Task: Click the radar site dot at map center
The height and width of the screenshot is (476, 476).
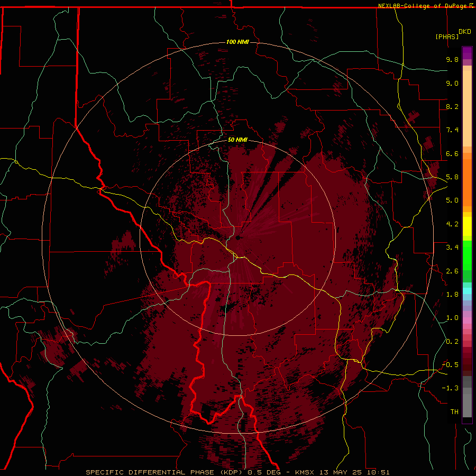Action: (x=238, y=237)
